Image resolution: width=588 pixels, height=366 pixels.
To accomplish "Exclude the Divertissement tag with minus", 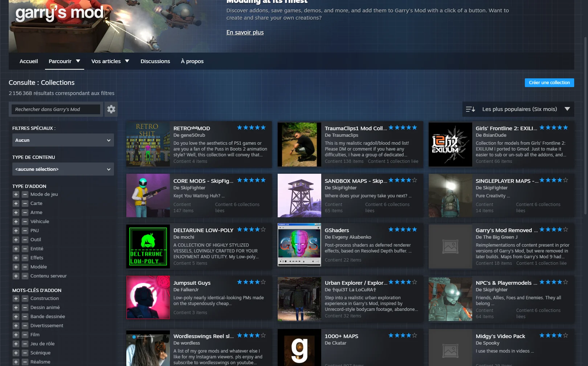I will (x=25, y=326).
